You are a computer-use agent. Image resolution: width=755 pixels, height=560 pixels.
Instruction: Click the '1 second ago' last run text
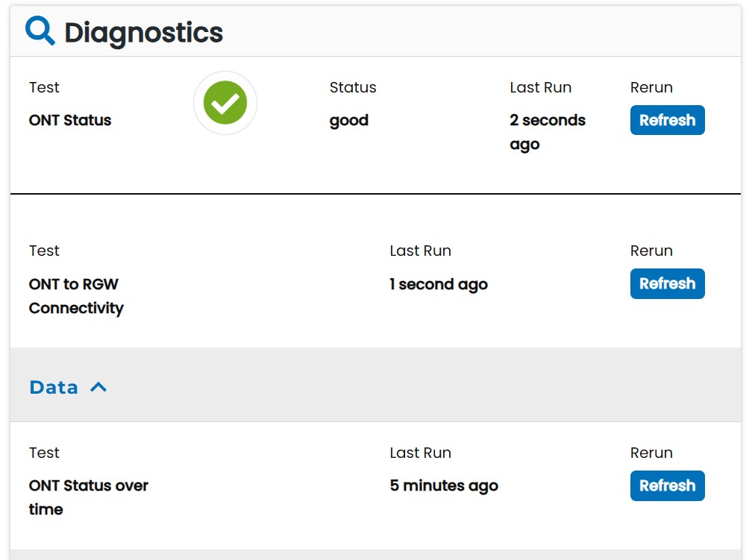(x=439, y=284)
